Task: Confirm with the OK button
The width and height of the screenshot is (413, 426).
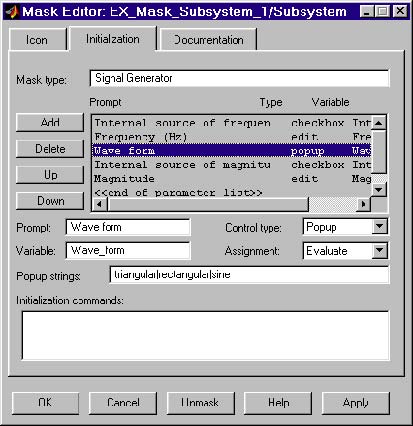Action: (x=45, y=403)
